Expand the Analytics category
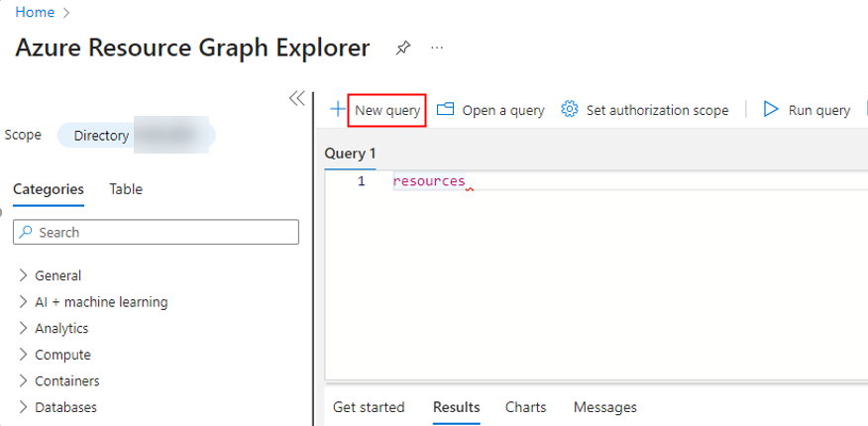The width and height of the screenshot is (868, 426). click(24, 328)
